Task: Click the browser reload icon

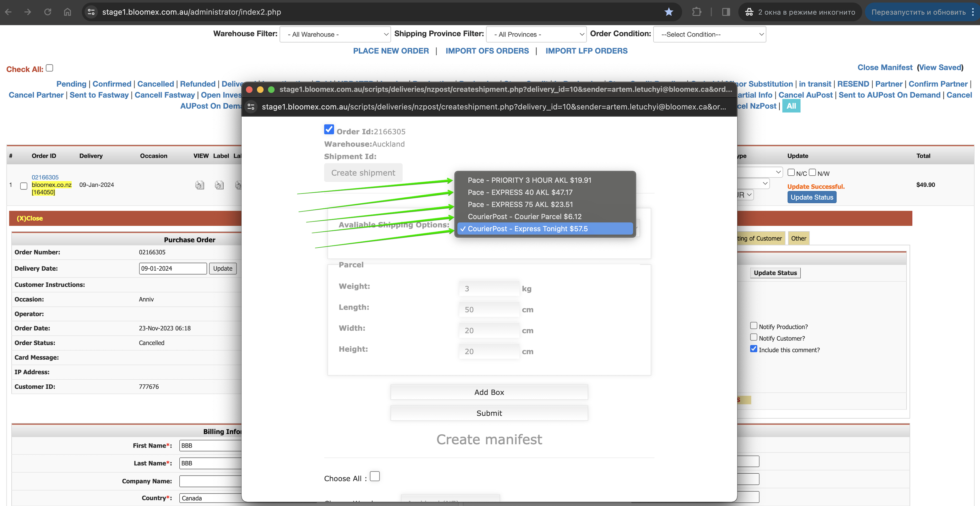Action: pyautogui.click(x=47, y=12)
